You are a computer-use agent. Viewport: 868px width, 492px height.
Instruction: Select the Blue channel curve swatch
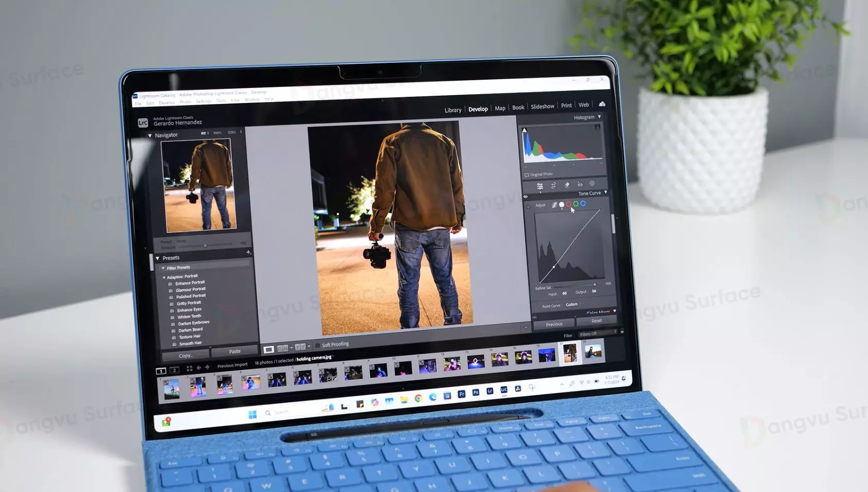pos(583,203)
